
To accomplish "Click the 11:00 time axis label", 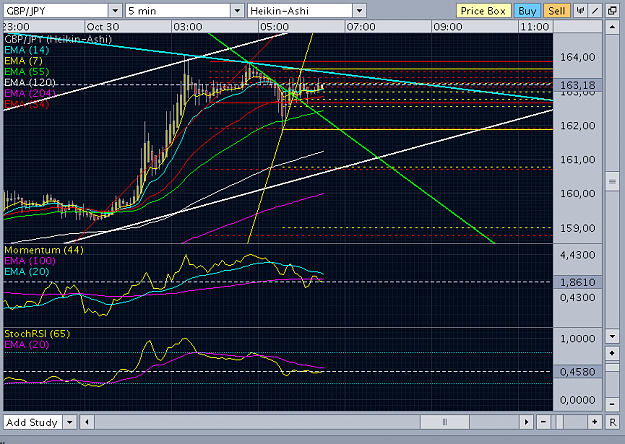I will click(x=535, y=27).
